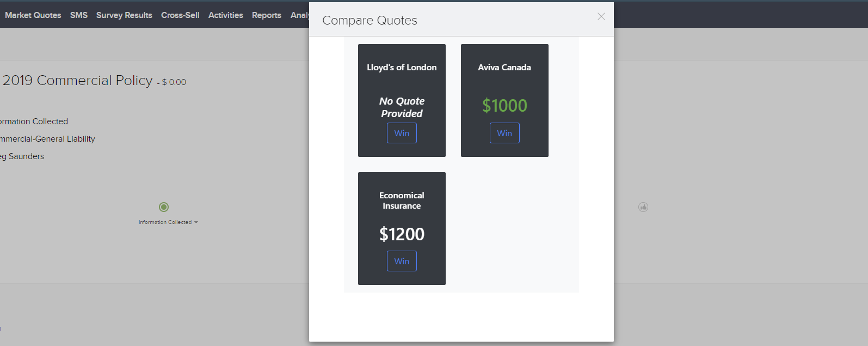The height and width of the screenshot is (346, 868).
Task: Close the Compare Quotes dialog
Action: [601, 16]
